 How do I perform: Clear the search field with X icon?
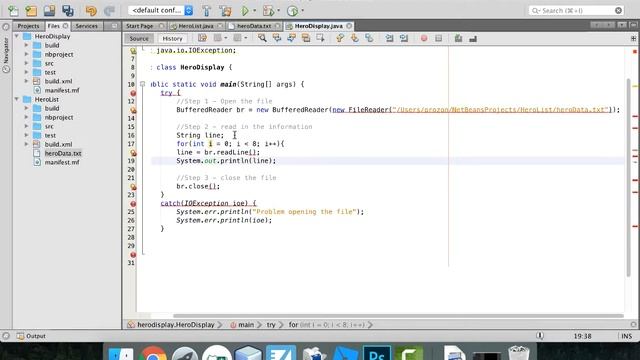click(x=618, y=11)
